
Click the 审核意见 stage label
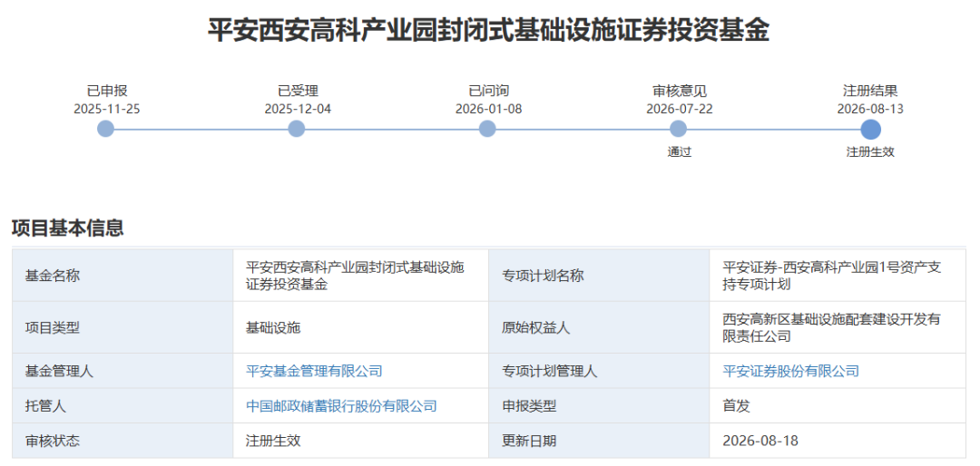coord(680,92)
